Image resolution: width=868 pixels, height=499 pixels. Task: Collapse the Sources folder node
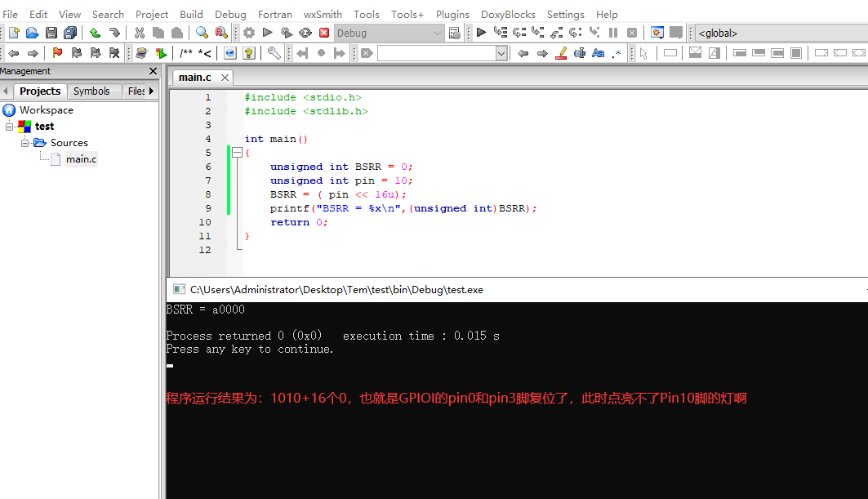tap(25, 144)
